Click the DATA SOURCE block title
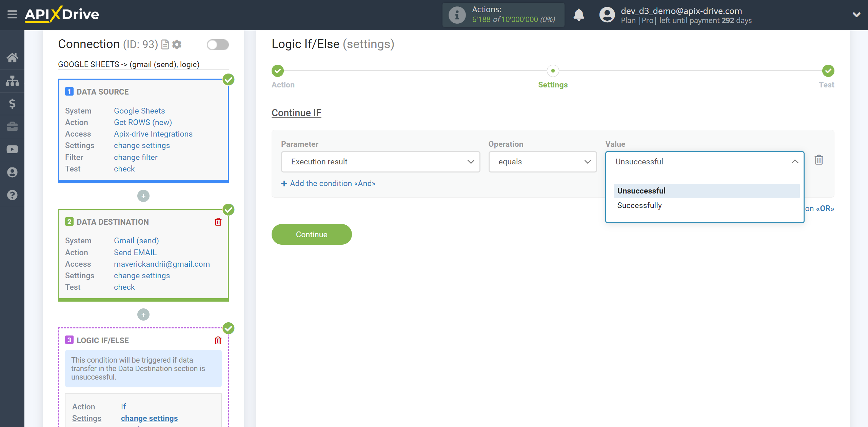The image size is (868, 427). coord(103,92)
